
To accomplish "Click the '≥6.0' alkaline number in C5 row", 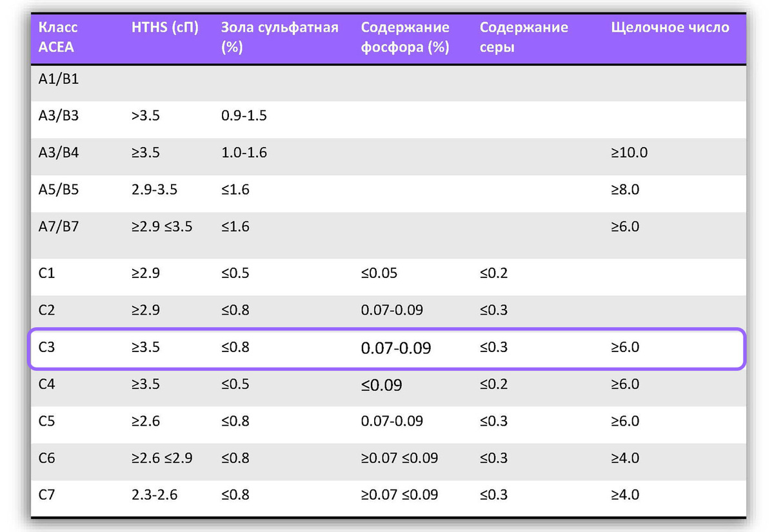I will click(x=625, y=420).
